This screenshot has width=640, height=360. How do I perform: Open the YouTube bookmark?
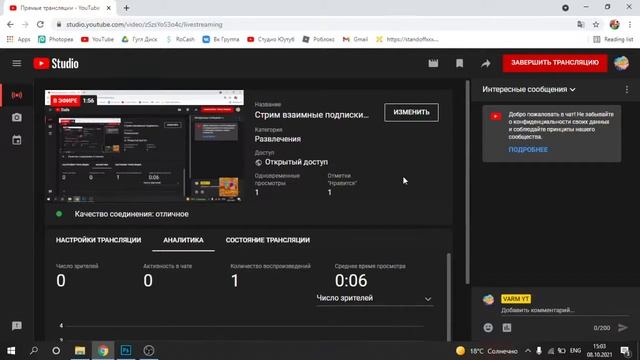point(97,39)
